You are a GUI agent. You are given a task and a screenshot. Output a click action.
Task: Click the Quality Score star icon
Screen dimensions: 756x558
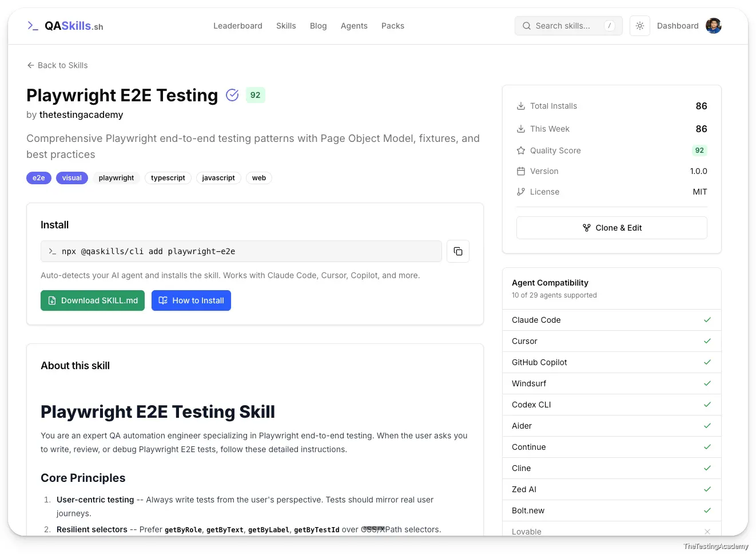click(x=521, y=151)
